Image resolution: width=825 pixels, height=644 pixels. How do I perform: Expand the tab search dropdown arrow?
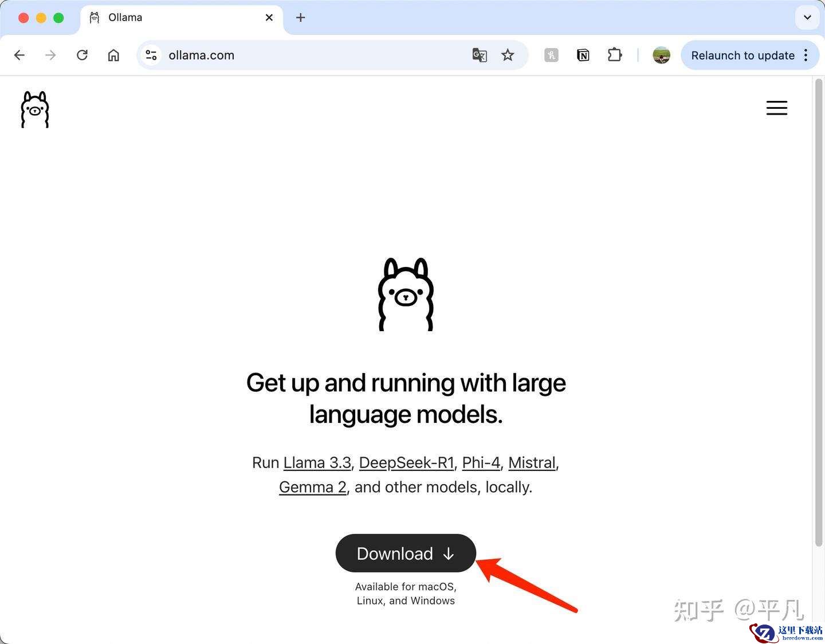tap(807, 17)
